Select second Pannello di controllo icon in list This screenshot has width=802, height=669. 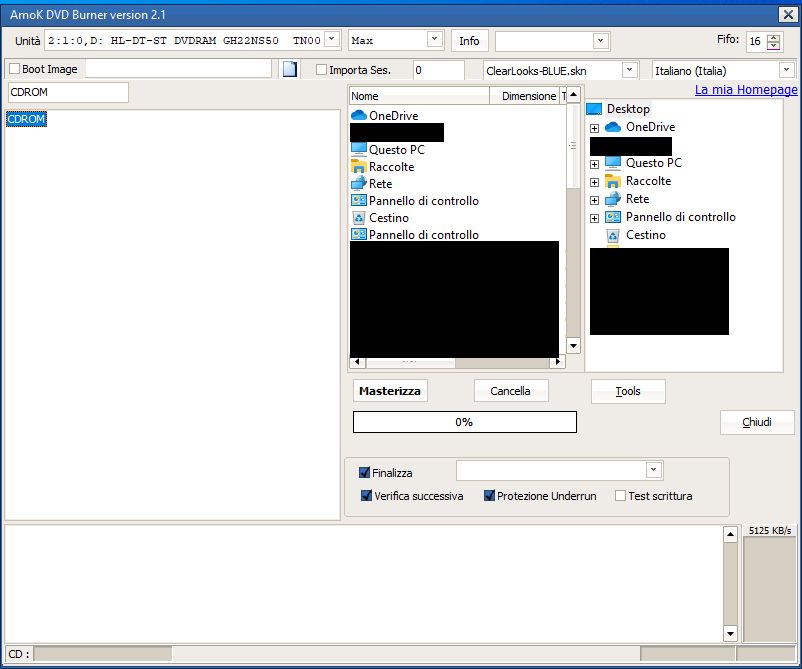pos(359,234)
